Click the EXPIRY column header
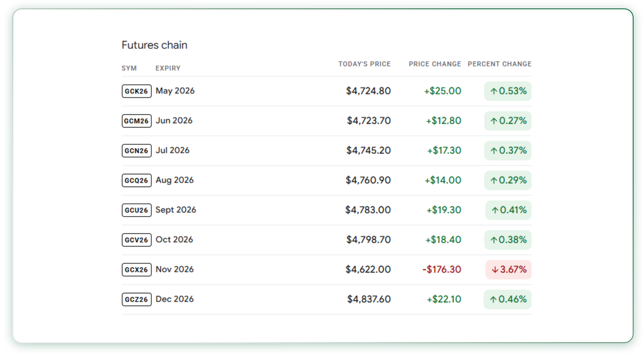The height and width of the screenshot is (360, 644). [x=168, y=68]
